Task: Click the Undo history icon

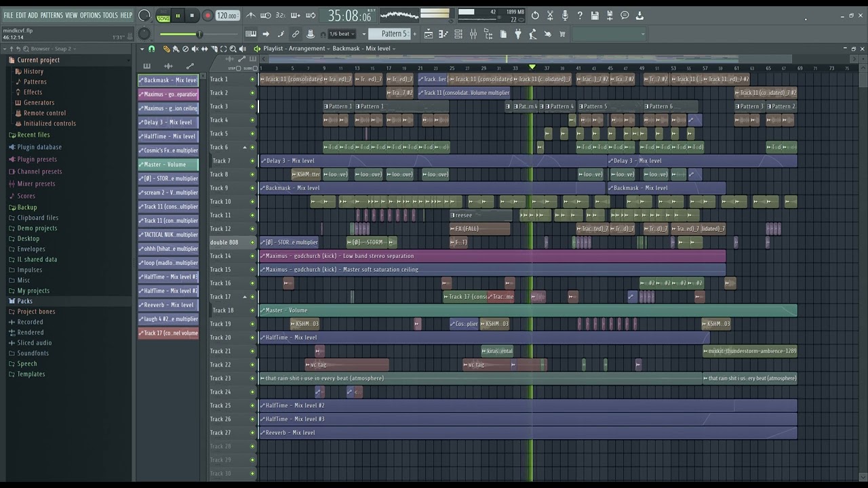Action: [x=535, y=16]
